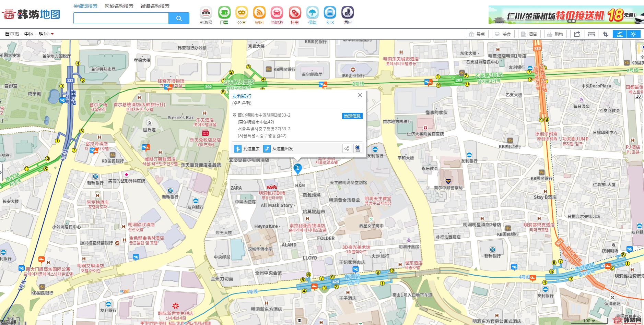Open the 公演 performance icon
This screenshot has height=325, width=644.
pos(242,13)
